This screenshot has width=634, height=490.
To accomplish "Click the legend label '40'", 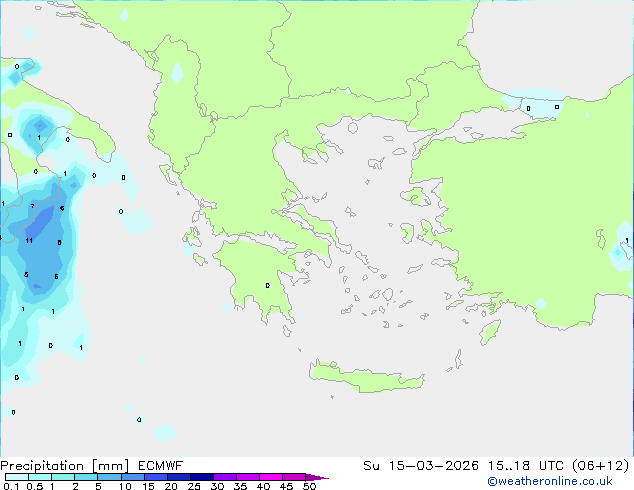I will point(263,486).
